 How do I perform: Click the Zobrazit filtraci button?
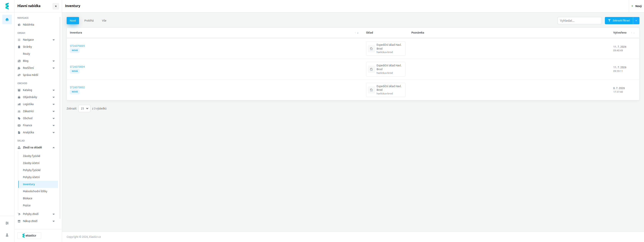pyautogui.click(x=619, y=21)
